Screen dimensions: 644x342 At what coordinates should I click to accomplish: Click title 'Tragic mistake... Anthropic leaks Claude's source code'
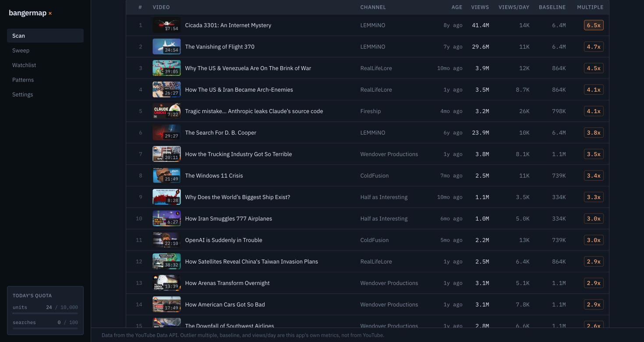click(254, 111)
